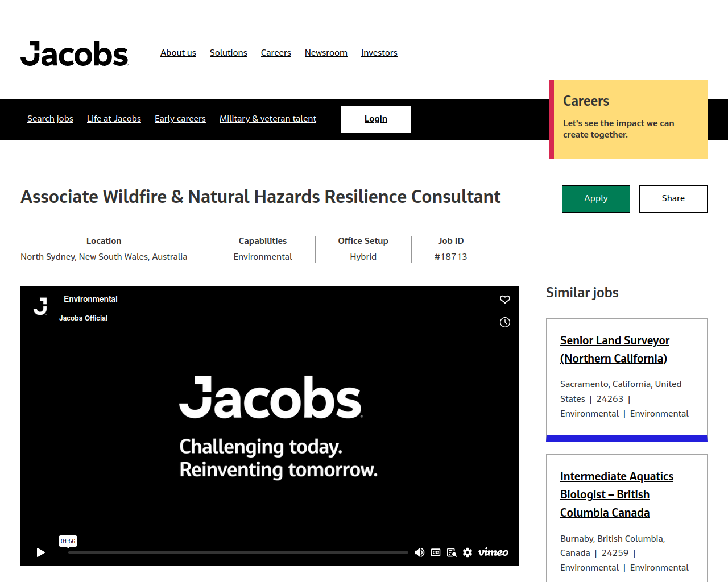The height and width of the screenshot is (582, 728).
Task: Click the 01:56 video duration label
Action: coord(68,541)
